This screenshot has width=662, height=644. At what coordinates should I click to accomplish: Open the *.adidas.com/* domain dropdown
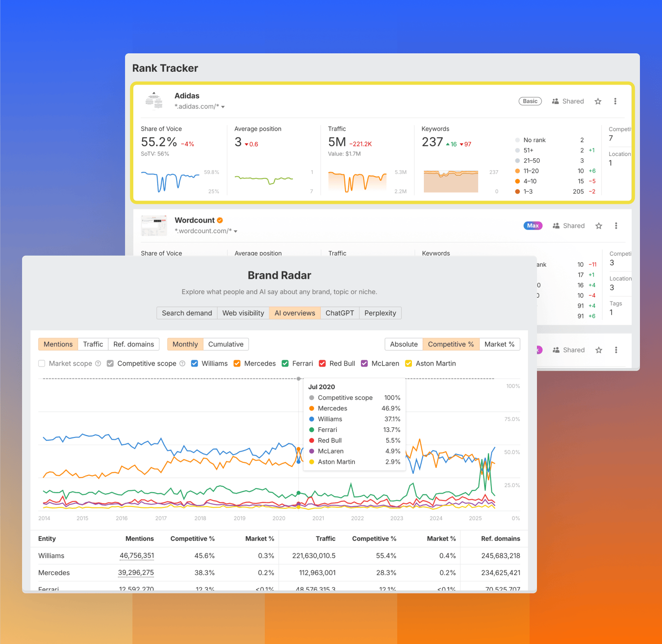pos(223,106)
